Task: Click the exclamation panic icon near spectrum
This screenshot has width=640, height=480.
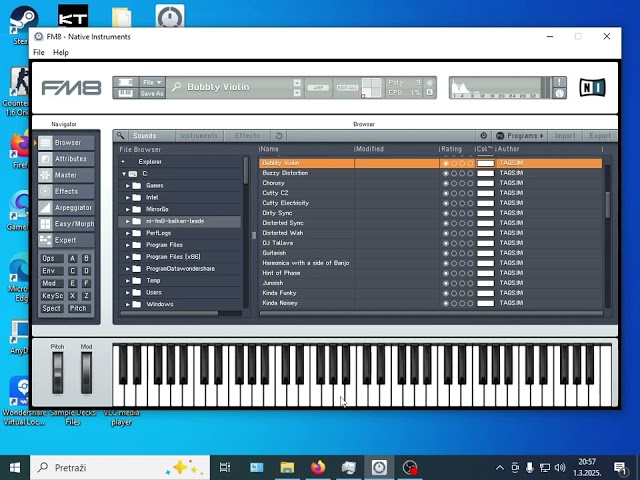Action: (x=560, y=82)
